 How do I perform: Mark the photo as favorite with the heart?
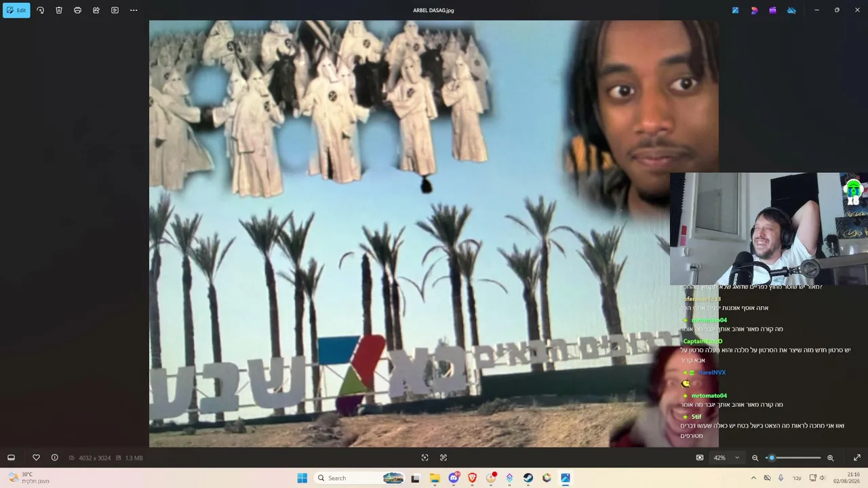click(36, 457)
